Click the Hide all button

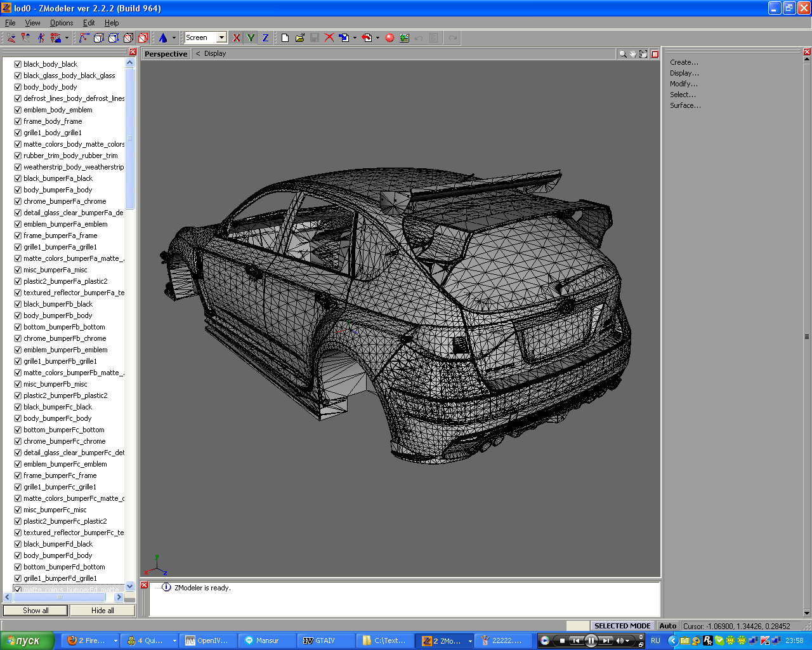tap(102, 611)
